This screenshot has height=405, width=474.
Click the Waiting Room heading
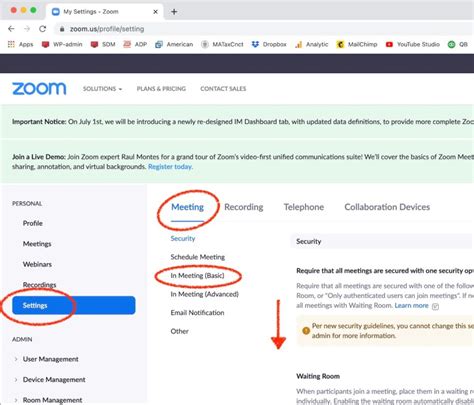pos(318,376)
